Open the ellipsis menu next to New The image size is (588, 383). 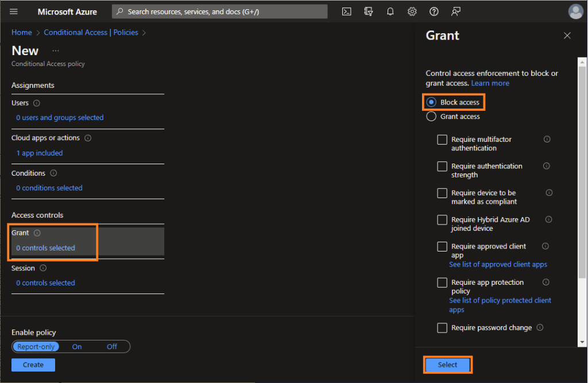[x=56, y=51]
